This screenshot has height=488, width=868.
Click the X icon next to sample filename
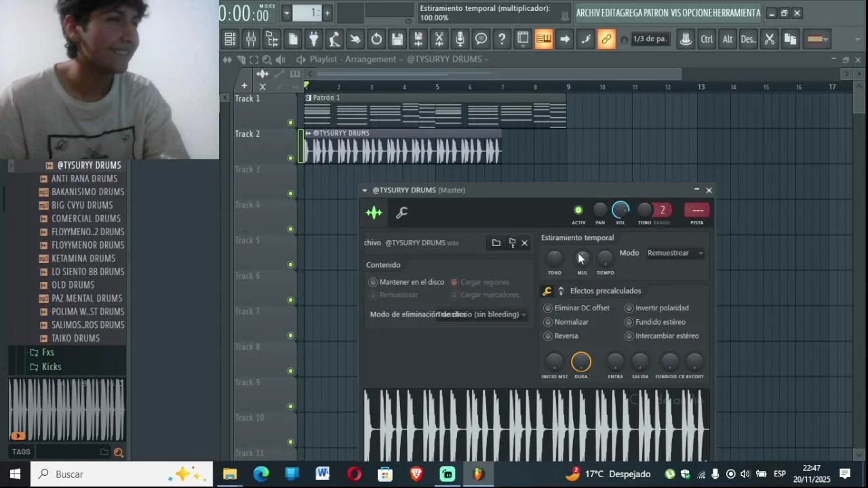pyautogui.click(x=524, y=243)
